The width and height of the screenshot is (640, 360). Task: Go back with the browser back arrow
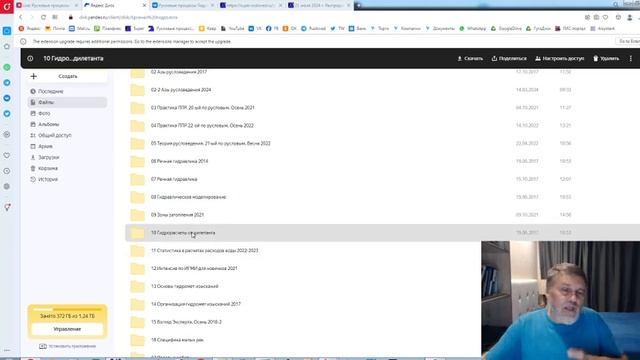click(21, 17)
